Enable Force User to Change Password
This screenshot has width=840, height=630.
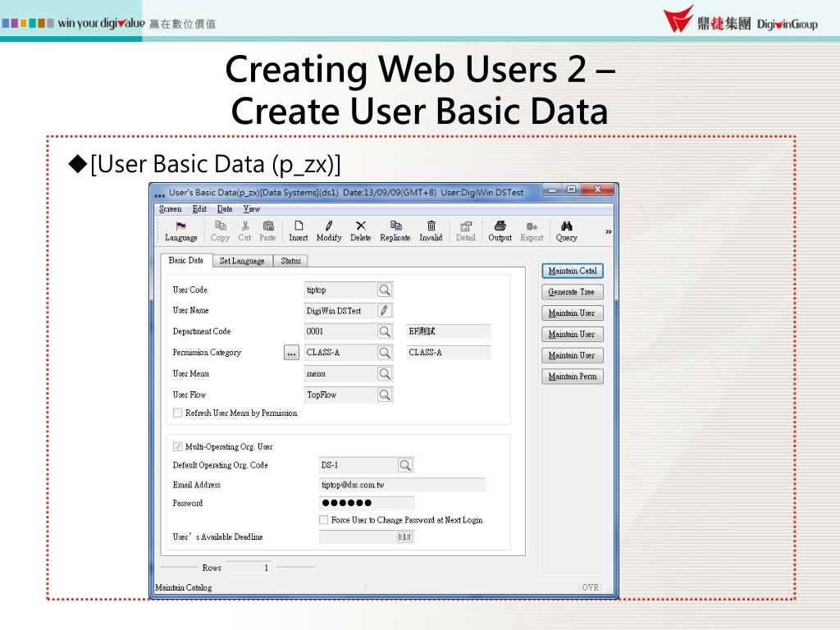323,519
